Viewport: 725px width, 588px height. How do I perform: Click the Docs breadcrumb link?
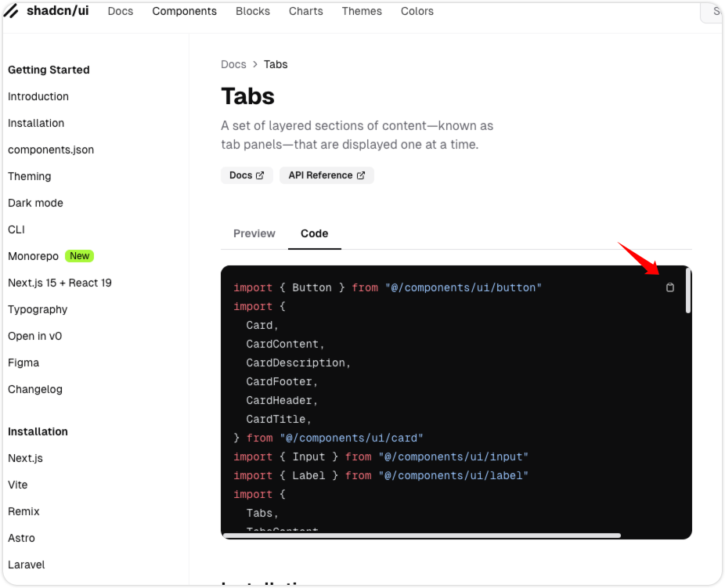pyautogui.click(x=233, y=64)
